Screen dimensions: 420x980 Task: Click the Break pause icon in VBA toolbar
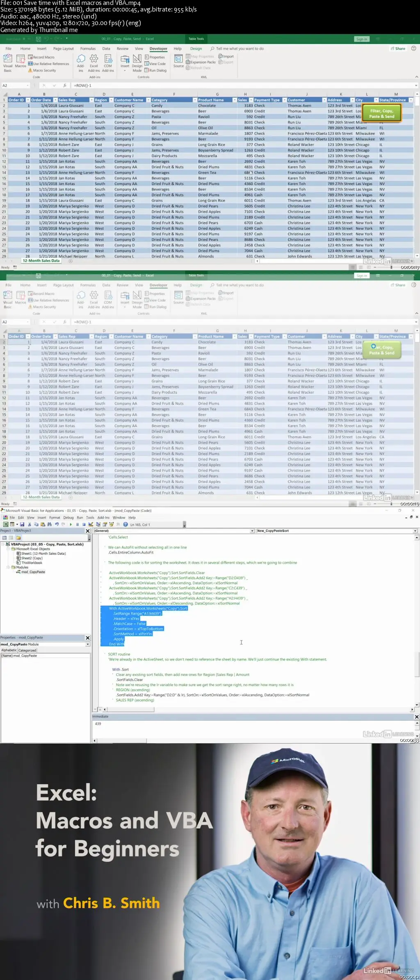click(x=77, y=524)
